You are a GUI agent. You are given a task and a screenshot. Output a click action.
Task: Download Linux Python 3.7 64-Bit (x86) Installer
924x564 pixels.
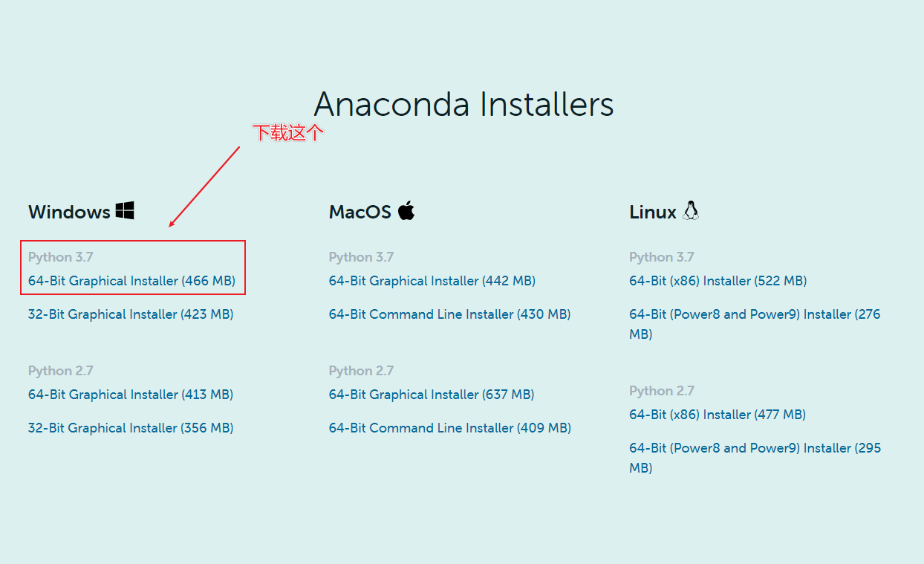tap(718, 281)
